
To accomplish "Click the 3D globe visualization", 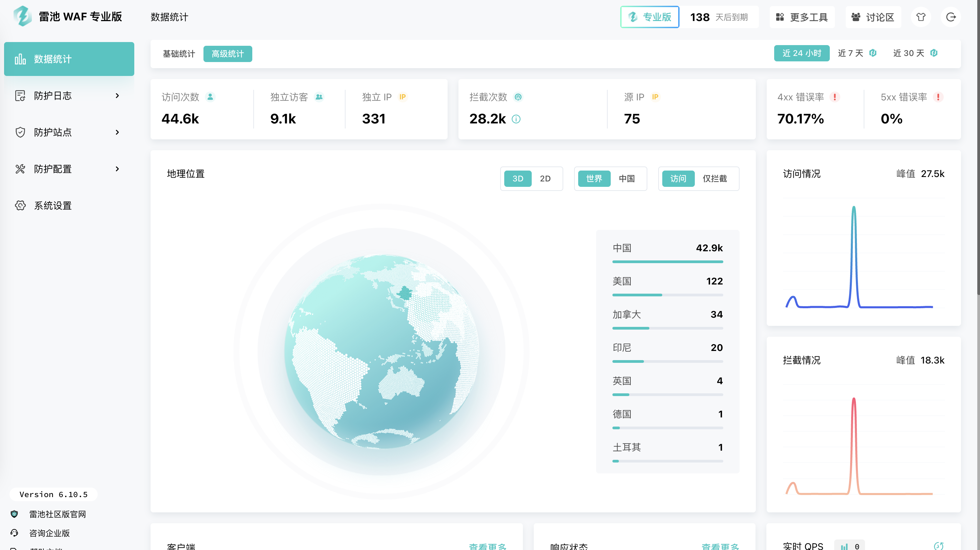I will pyautogui.click(x=381, y=351).
